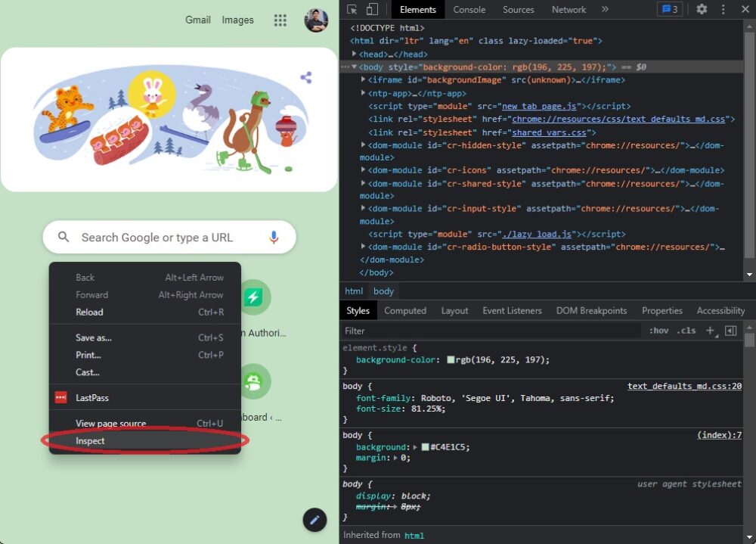Viewport: 756px width, 544px height.
Task: Toggle element state with the :hov button
Action: (660, 331)
